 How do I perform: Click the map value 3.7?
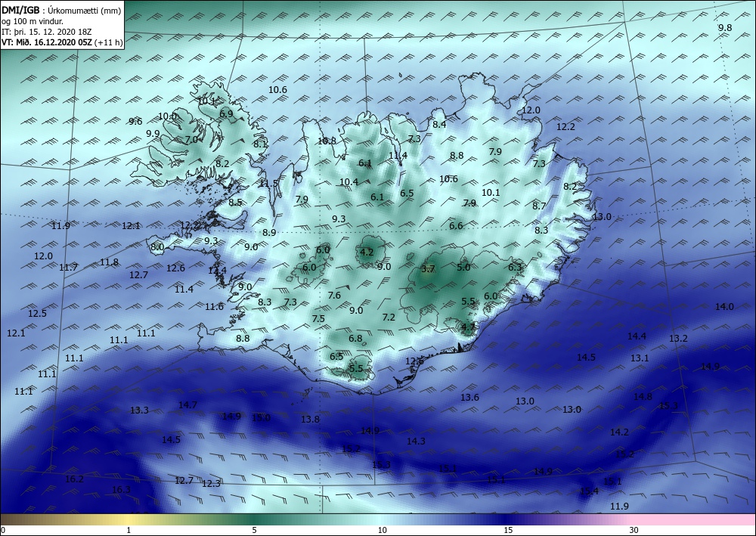coord(428,269)
